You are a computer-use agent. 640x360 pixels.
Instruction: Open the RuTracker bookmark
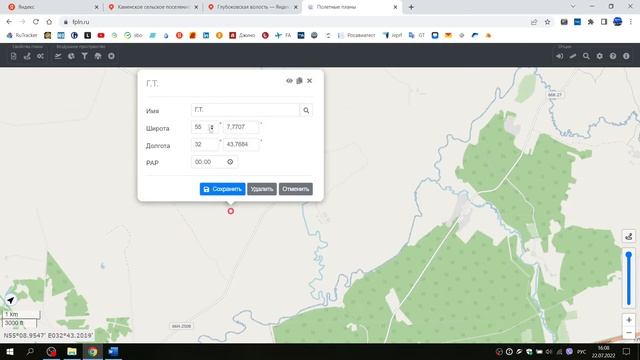pyautogui.click(x=22, y=36)
